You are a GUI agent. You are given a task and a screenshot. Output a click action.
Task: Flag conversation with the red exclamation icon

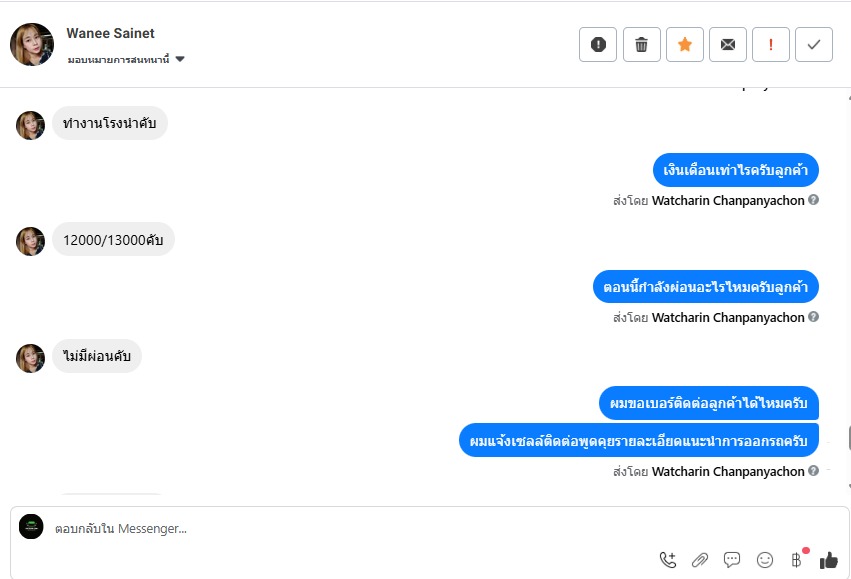point(771,44)
